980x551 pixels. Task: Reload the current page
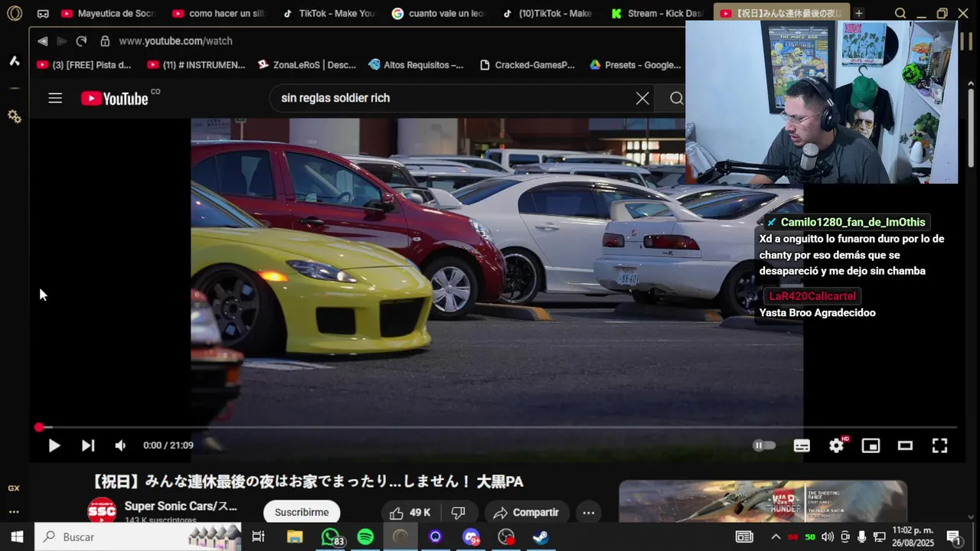tap(81, 41)
